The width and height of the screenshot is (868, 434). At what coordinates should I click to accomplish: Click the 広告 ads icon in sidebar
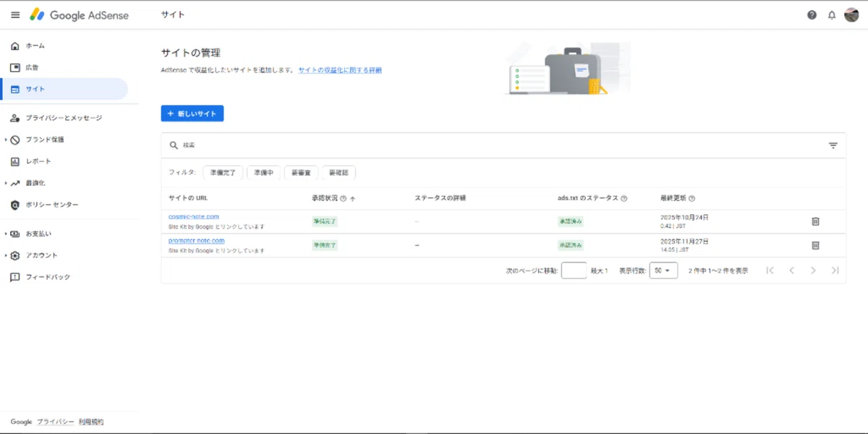15,67
